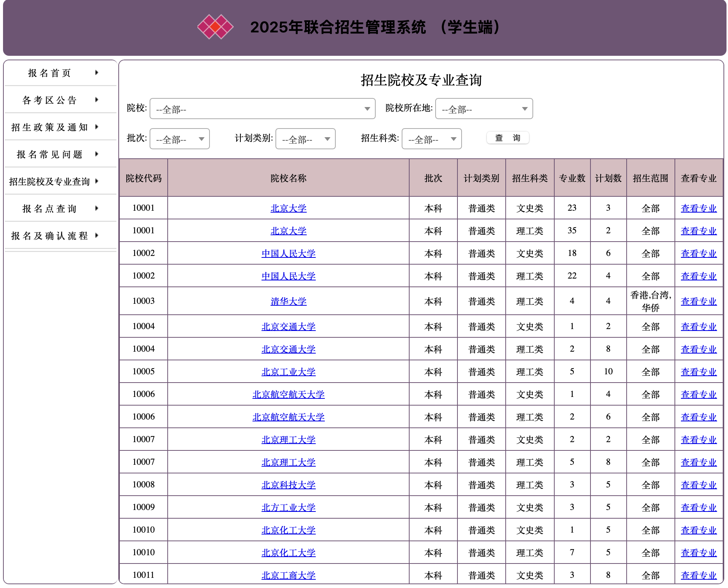This screenshot has width=728, height=588.
Task: Open the 计划类别 dropdown
Action: click(306, 139)
